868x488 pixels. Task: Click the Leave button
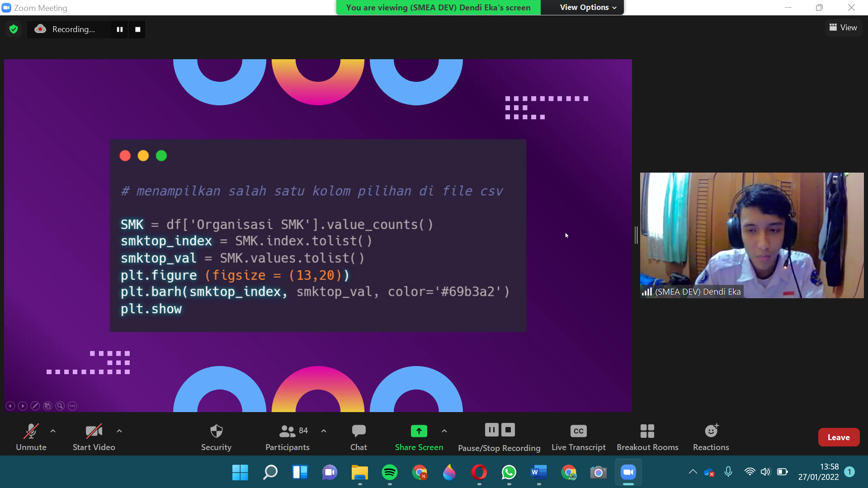839,436
